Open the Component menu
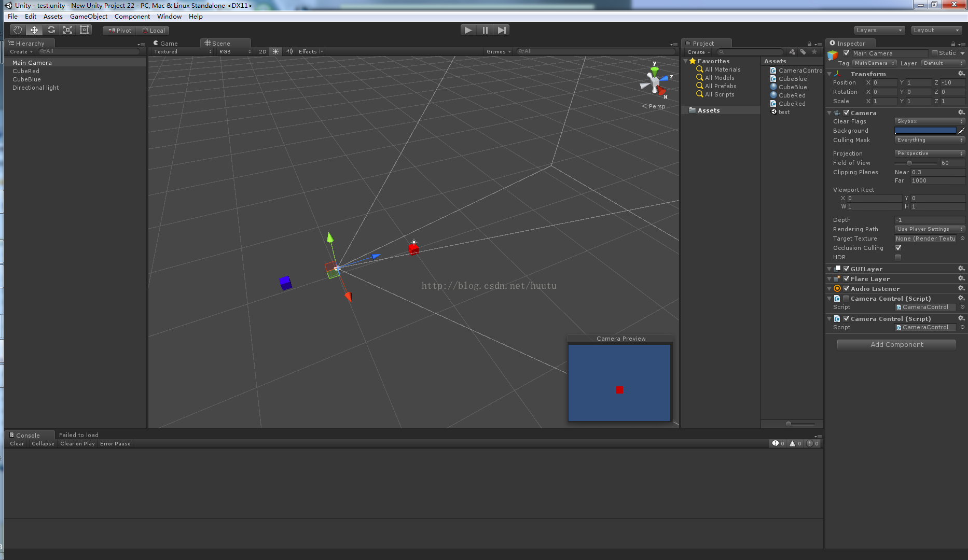The width and height of the screenshot is (968, 560). click(x=132, y=17)
